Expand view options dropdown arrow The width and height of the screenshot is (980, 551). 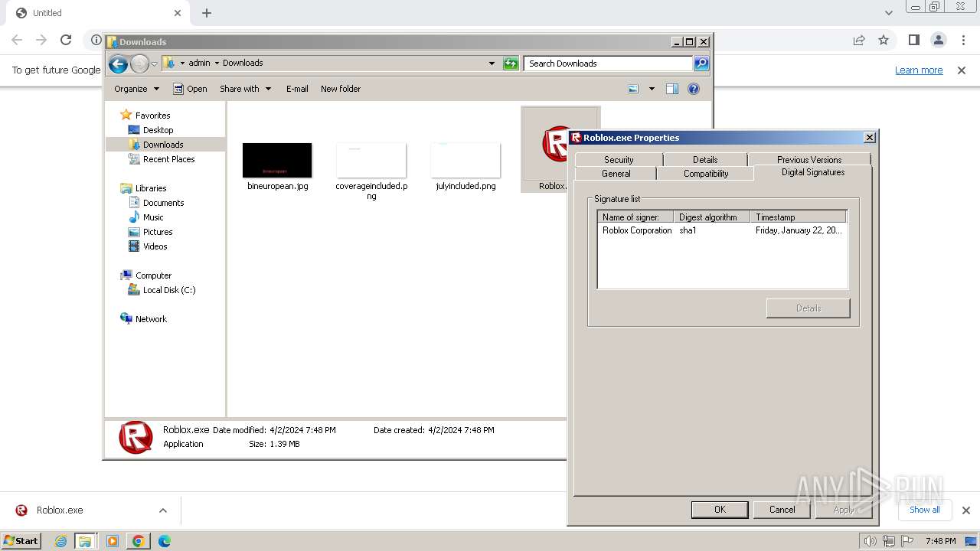click(x=652, y=89)
